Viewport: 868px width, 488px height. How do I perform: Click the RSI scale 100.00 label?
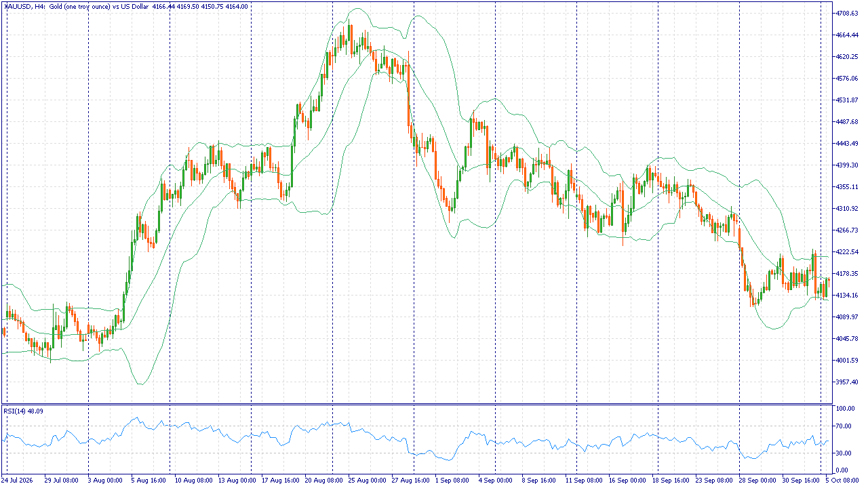(845, 409)
